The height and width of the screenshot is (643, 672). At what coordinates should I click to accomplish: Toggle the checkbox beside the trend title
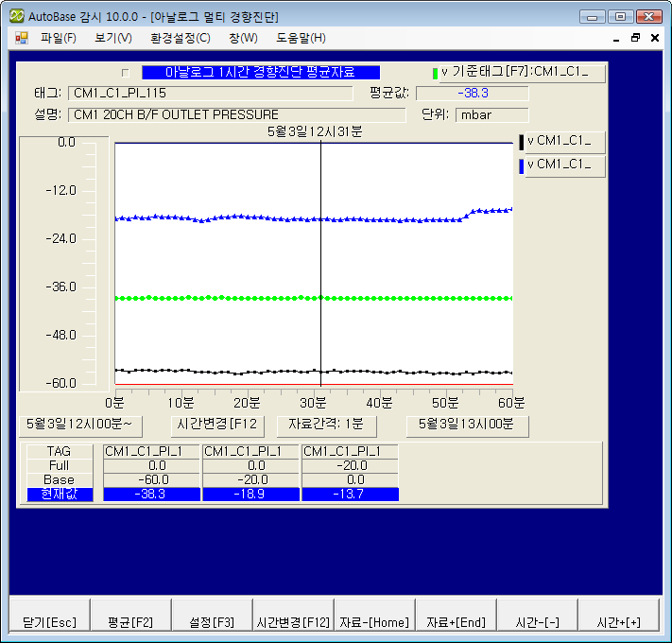pos(125,73)
